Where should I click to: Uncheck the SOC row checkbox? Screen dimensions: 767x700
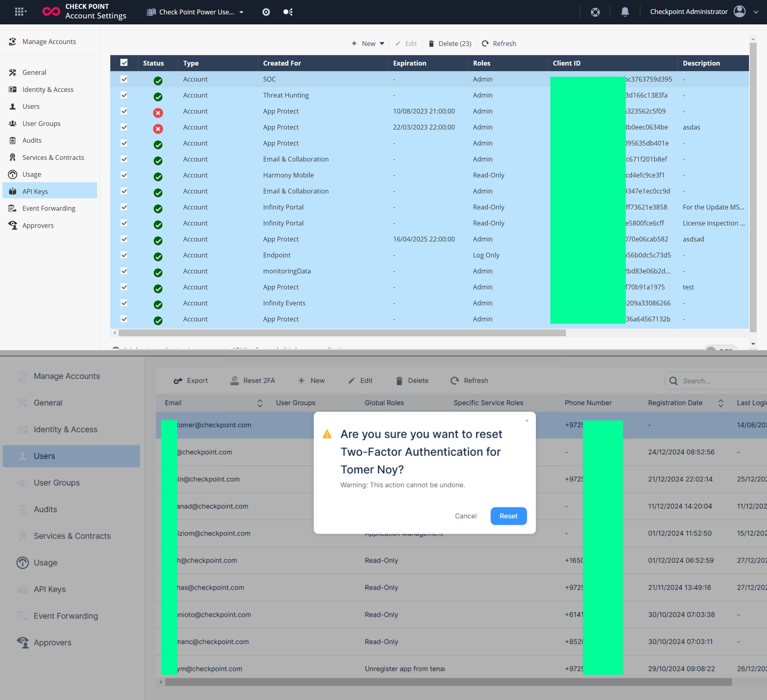(124, 79)
